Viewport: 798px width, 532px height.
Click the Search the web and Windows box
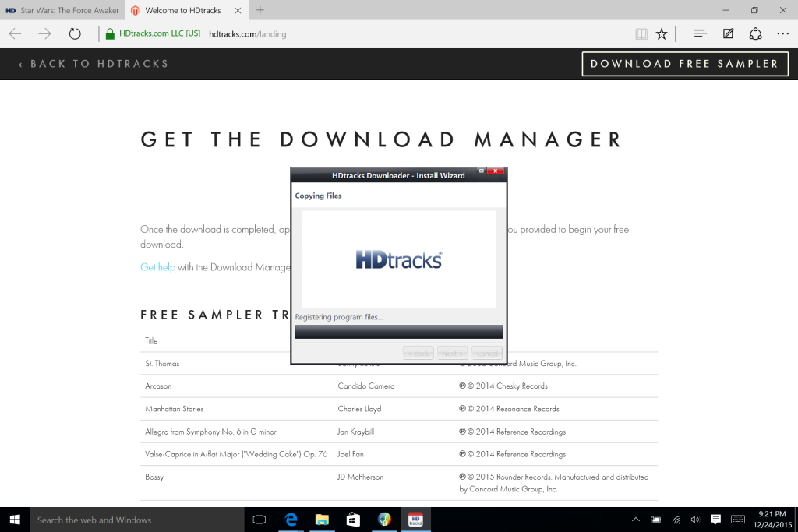coord(137,520)
